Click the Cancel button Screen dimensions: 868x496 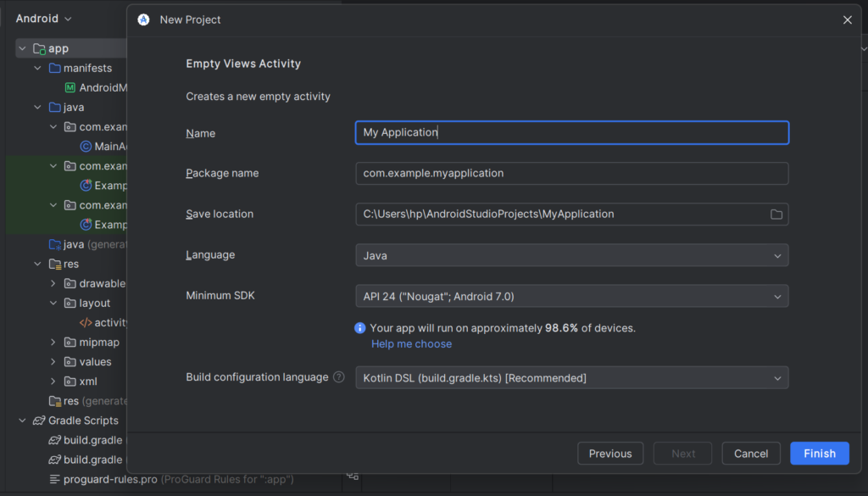[x=751, y=454]
